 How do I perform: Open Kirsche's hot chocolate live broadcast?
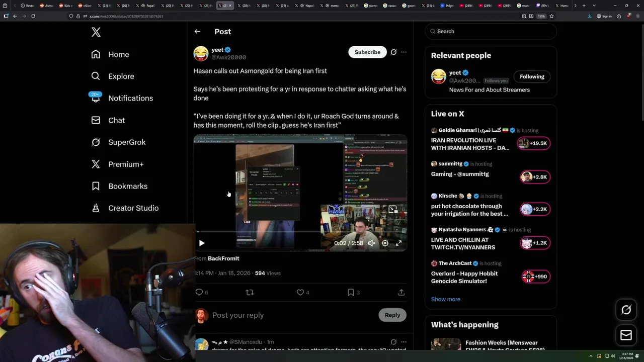click(469, 210)
